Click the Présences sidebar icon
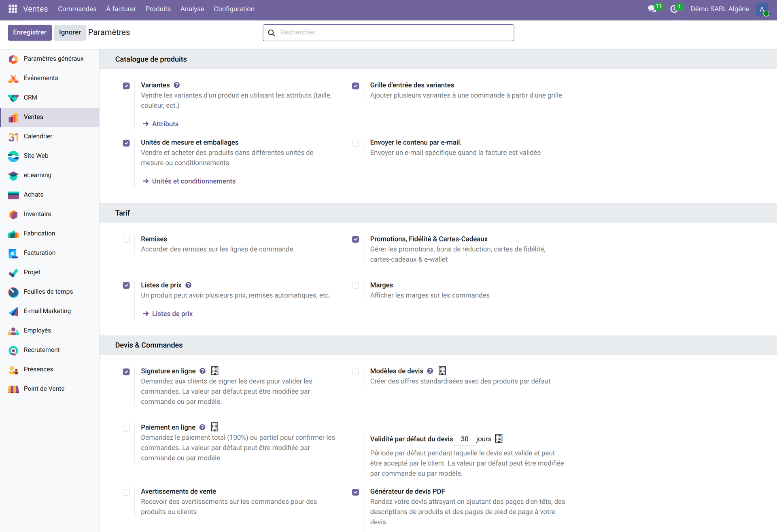The height and width of the screenshot is (532, 777). [13, 370]
